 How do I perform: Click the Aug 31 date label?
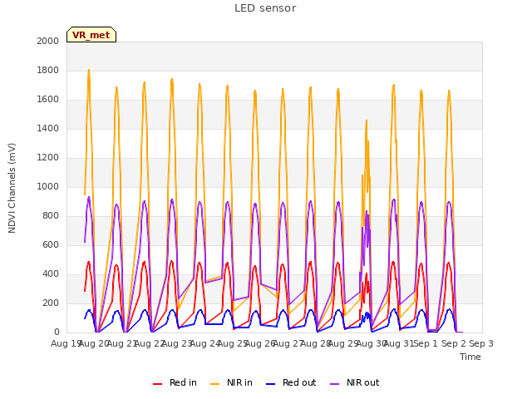click(398, 343)
